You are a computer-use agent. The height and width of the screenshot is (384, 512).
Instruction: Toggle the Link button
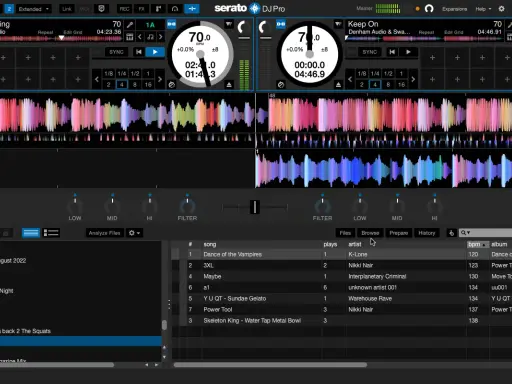click(67, 9)
